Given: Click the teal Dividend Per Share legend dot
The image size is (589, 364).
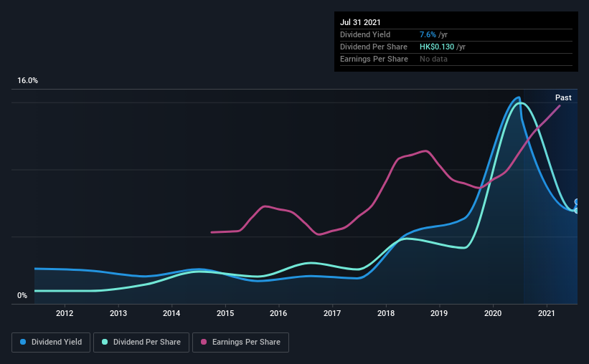Looking at the screenshot, I should pos(105,343).
